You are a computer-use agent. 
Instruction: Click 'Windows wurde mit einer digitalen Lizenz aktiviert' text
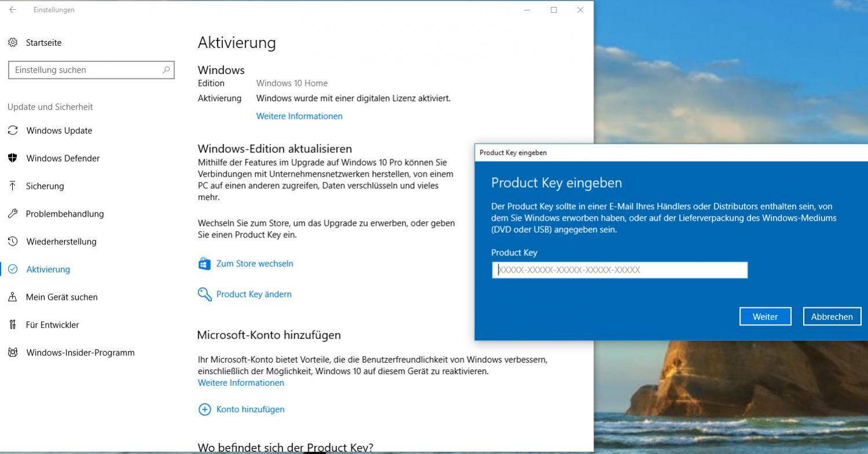coord(353,98)
